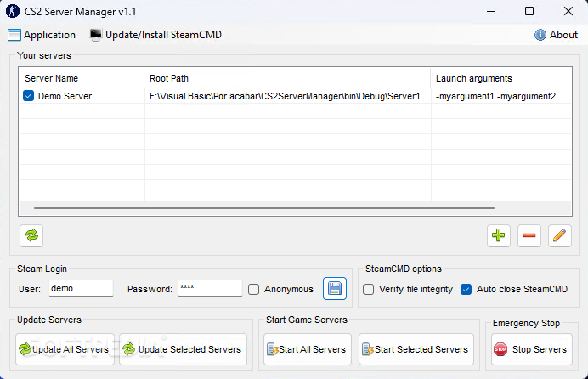Click Update Selected Servers button

[183, 349]
